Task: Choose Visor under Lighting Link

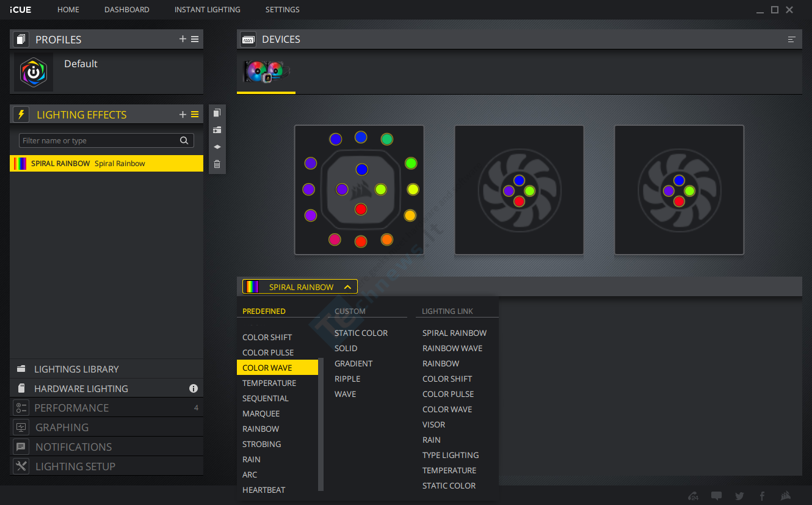Action: (434, 424)
